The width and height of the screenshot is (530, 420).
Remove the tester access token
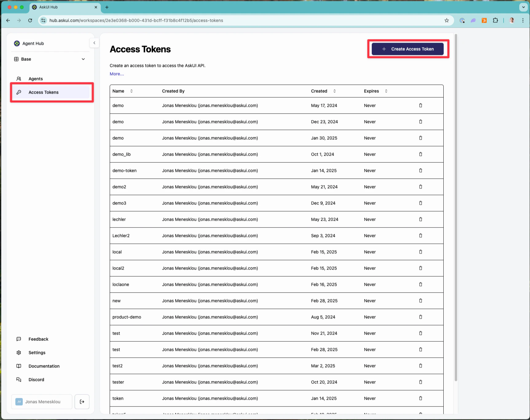(421, 382)
